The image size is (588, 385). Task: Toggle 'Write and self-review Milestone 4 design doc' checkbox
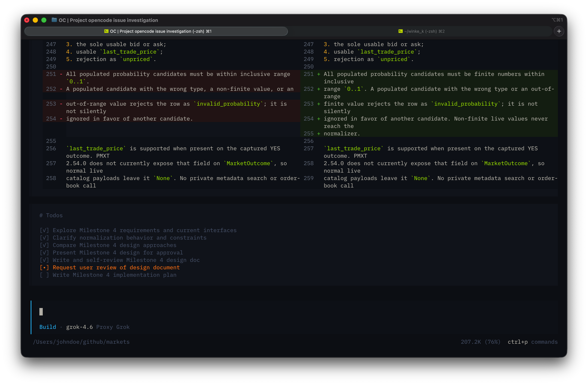(x=44, y=260)
